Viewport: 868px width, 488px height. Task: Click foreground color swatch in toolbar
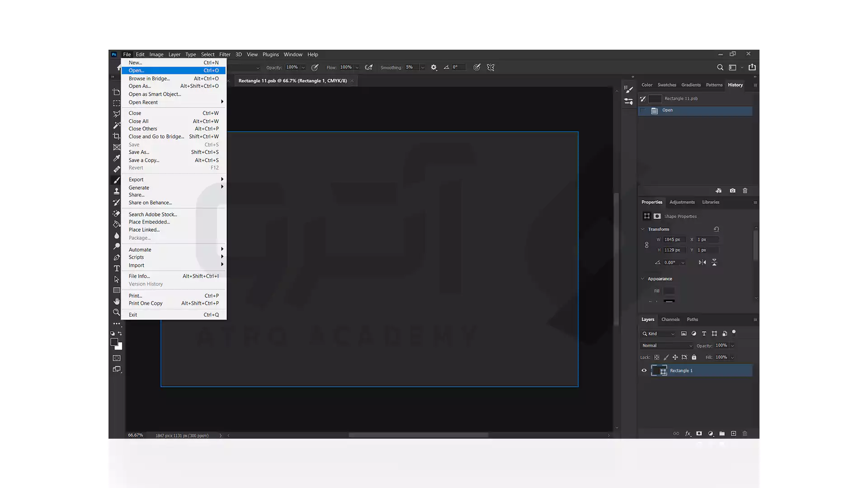pyautogui.click(x=114, y=343)
